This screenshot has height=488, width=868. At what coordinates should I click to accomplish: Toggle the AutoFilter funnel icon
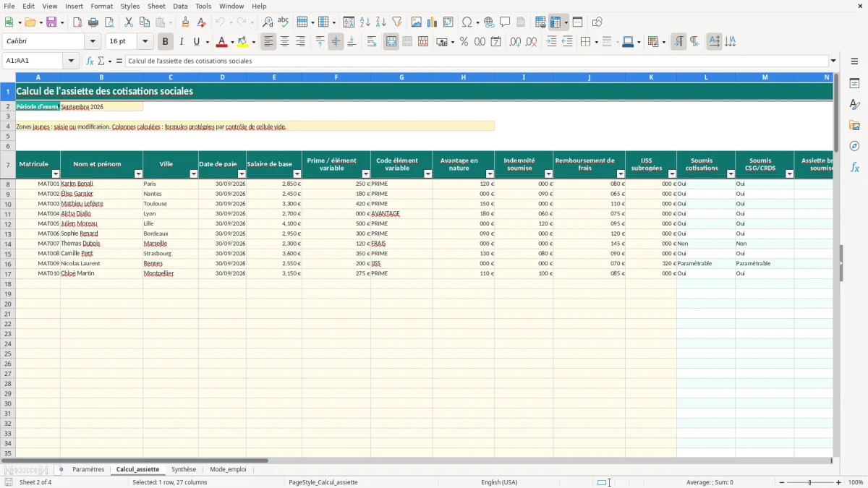[397, 22]
